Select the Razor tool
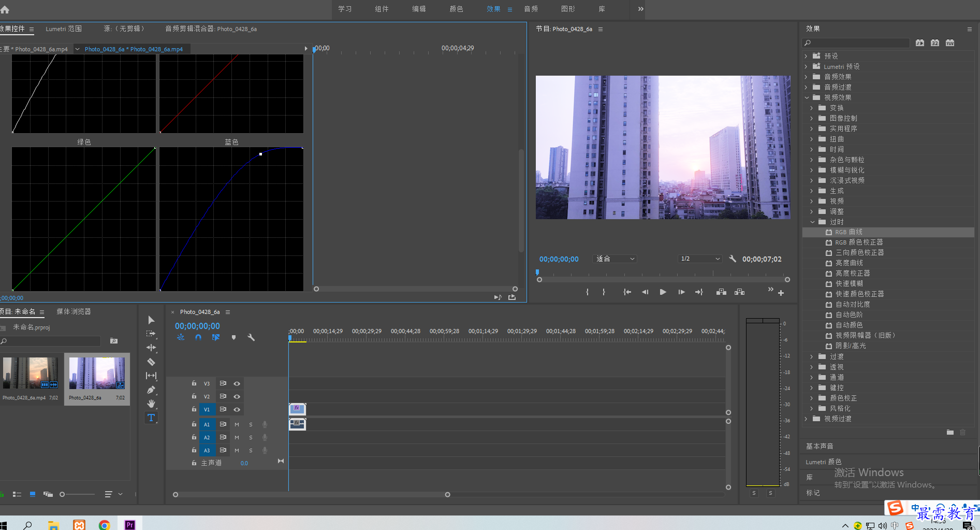980x530 pixels. click(x=151, y=362)
